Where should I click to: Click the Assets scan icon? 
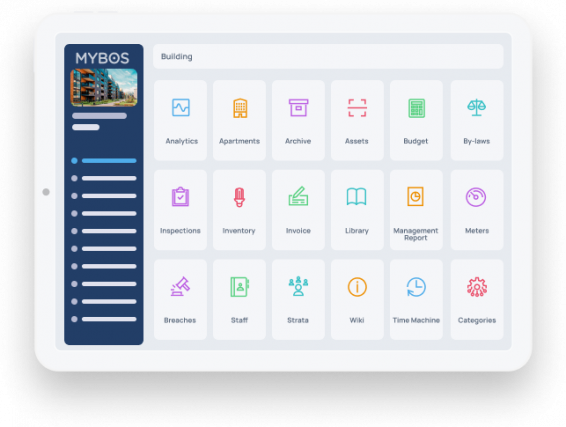pyautogui.click(x=357, y=108)
